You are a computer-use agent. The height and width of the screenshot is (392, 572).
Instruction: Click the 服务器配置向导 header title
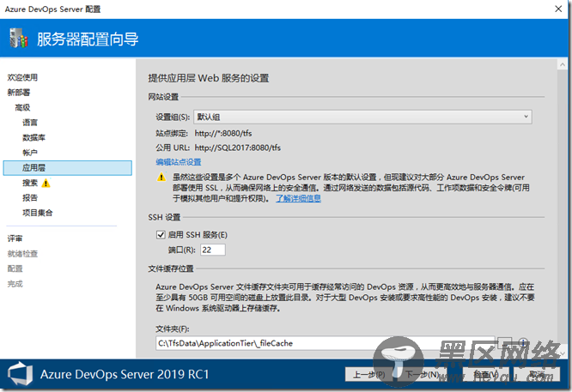click(x=88, y=39)
